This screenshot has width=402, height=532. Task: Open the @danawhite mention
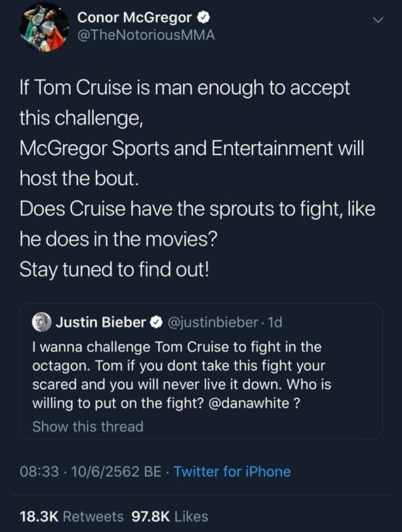pos(250,403)
